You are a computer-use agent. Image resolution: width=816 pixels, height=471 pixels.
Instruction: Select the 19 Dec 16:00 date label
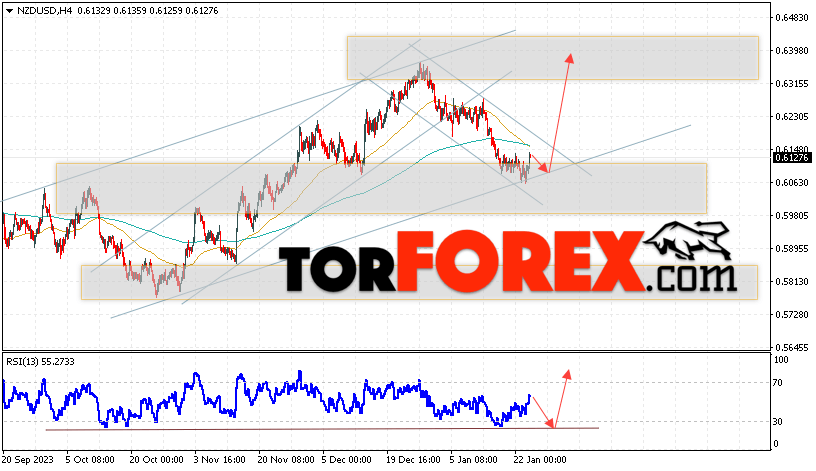point(413,460)
